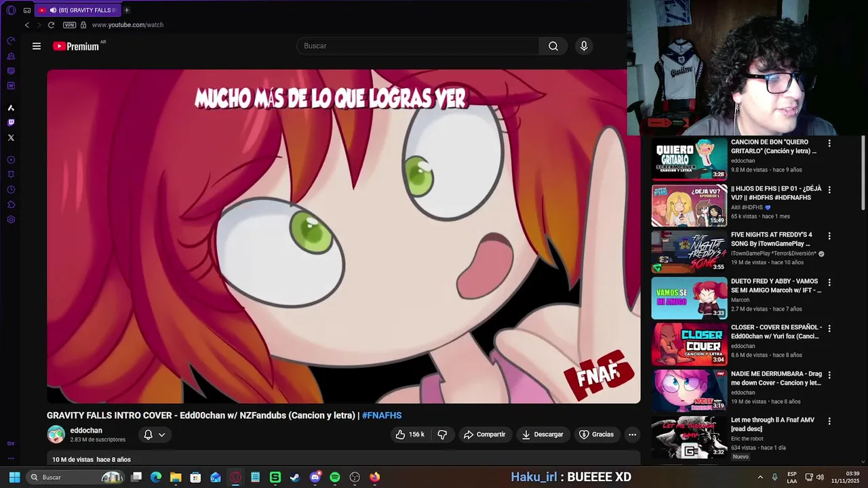This screenshot has height=488, width=868.
Task: Open the CLOSER COVER video thumbnail
Action: coord(689,344)
